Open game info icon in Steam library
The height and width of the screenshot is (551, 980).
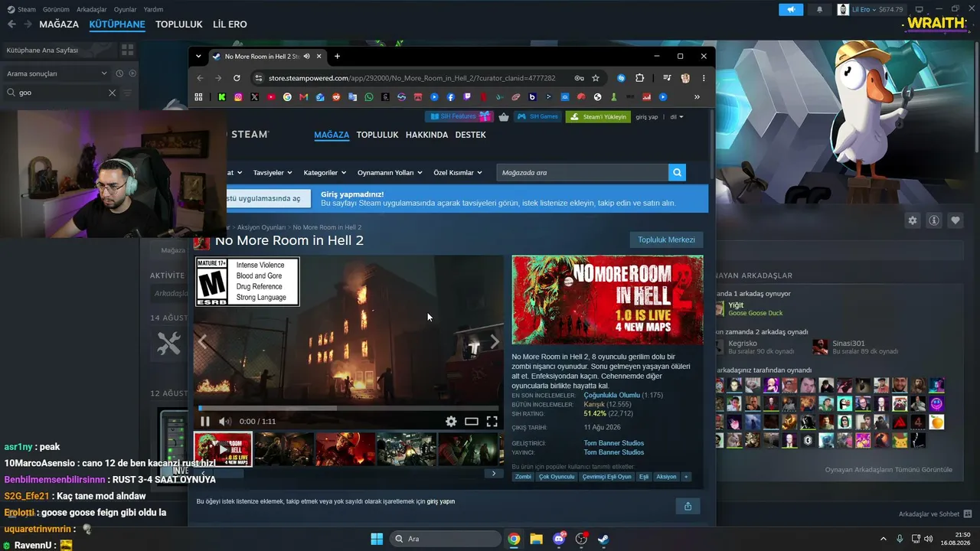pos(934,220)
